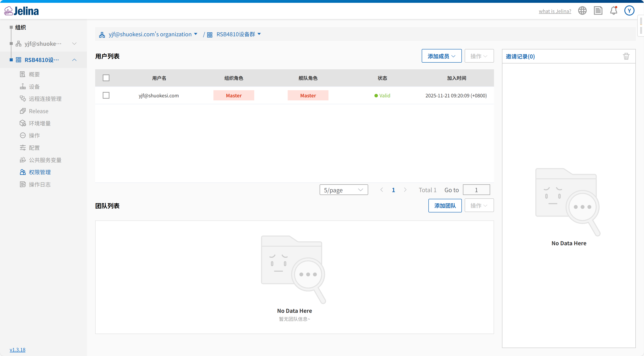This screenshot has width=644, height=356.
Task: Open the documentation list icon in header
Action: [598, 11]
